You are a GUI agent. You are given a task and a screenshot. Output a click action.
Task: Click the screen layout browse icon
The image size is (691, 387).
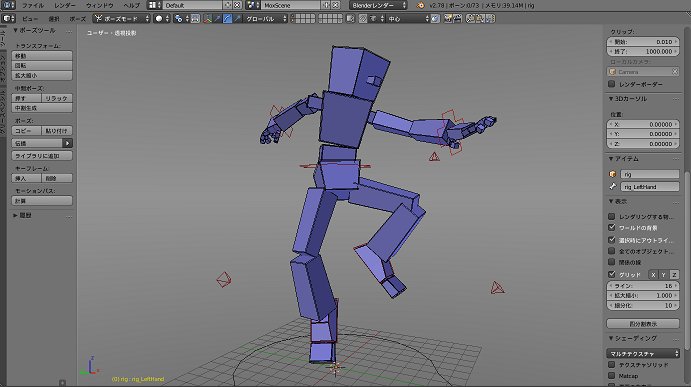click(155, 5)
